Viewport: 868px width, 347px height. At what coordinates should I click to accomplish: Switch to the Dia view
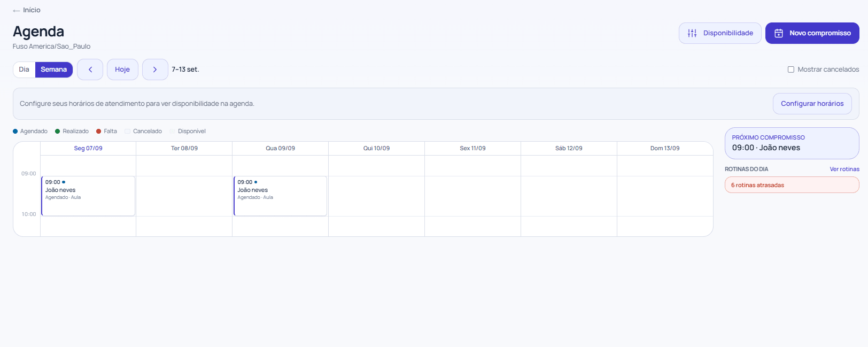(x=24, y=70)
